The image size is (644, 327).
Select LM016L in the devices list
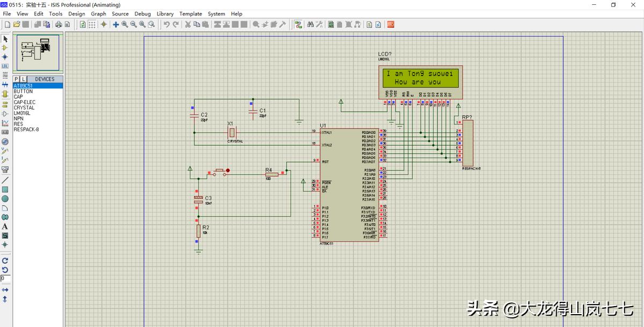22,113
